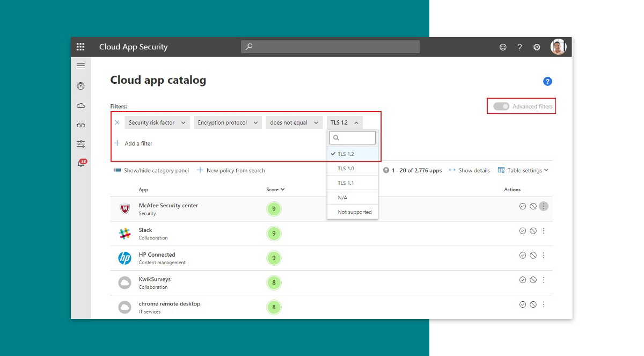This screenshot has width=644, height=356.
Task: Click the HP Connected logo thumbnail
Action: (125, 258)
